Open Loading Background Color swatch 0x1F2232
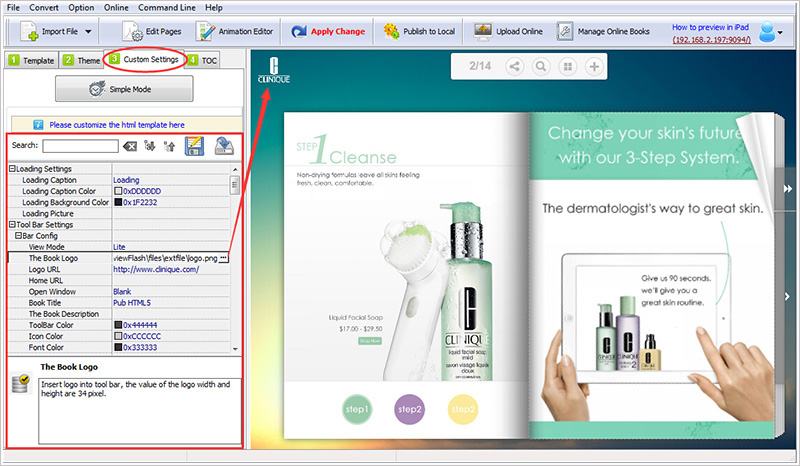 [x=118, y=202]
